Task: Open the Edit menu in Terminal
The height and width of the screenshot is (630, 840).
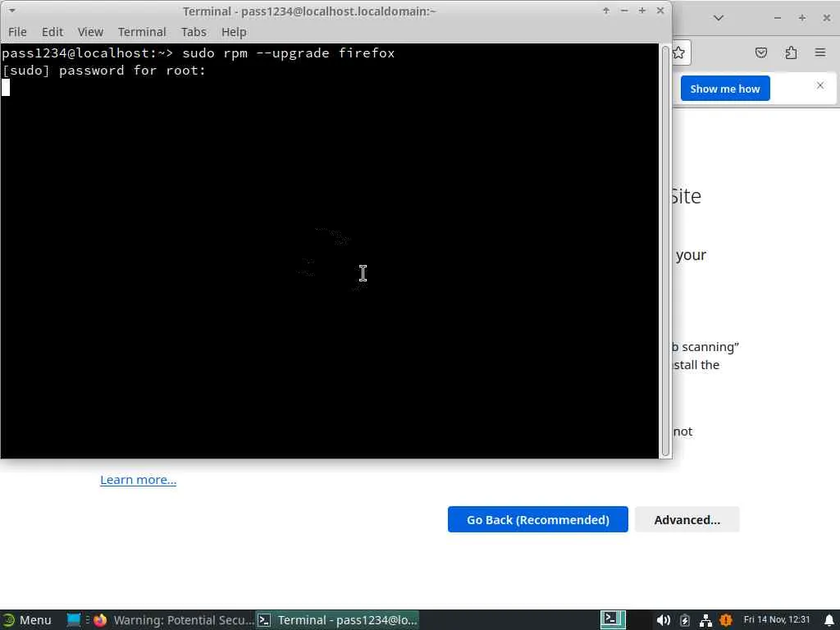Action: (52, 32)
